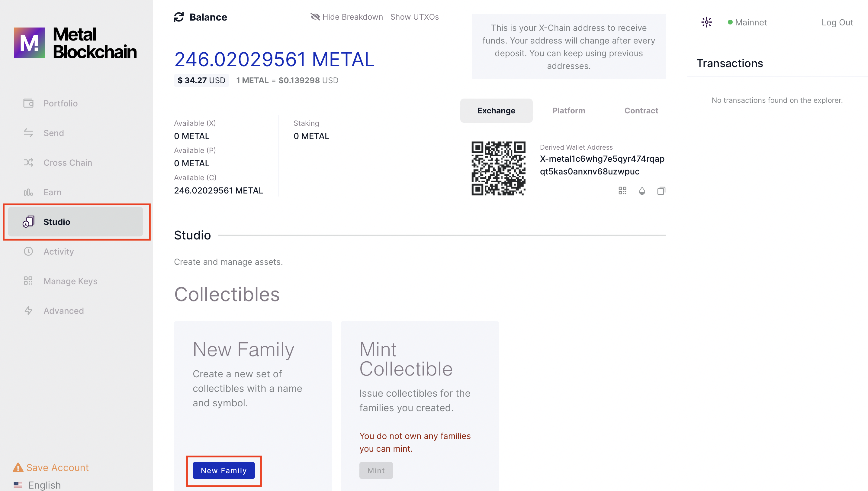Click the refresh balance icon

(x=178, y=17)
